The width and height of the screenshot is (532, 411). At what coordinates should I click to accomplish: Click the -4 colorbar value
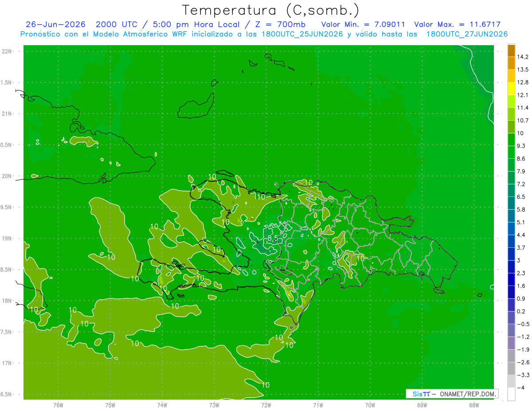coord(520,388)
